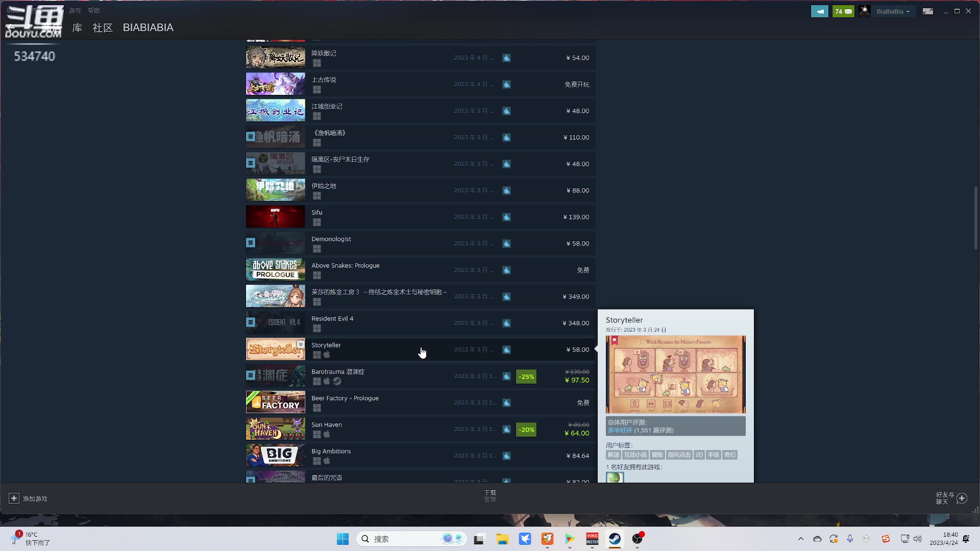
Task: Open the inbox showing 74 messages
Action: pos(843,11)
